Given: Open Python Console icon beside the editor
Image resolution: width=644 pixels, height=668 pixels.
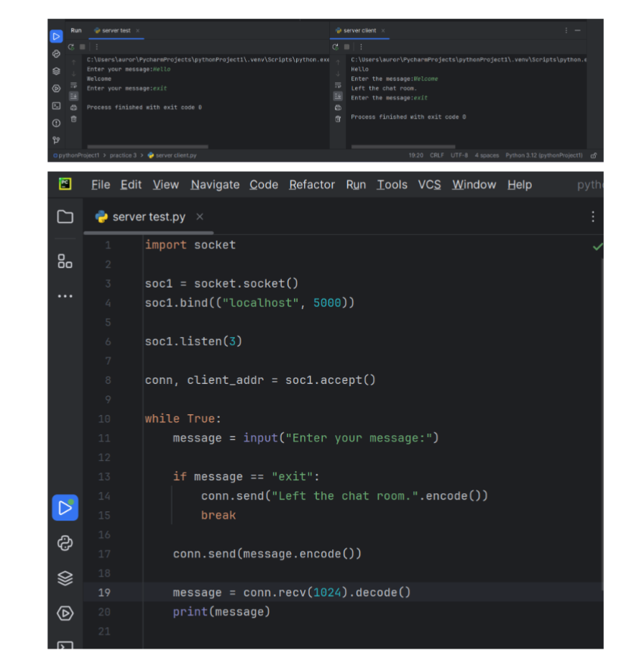Looking at the screenshot, I should point(65,543).
